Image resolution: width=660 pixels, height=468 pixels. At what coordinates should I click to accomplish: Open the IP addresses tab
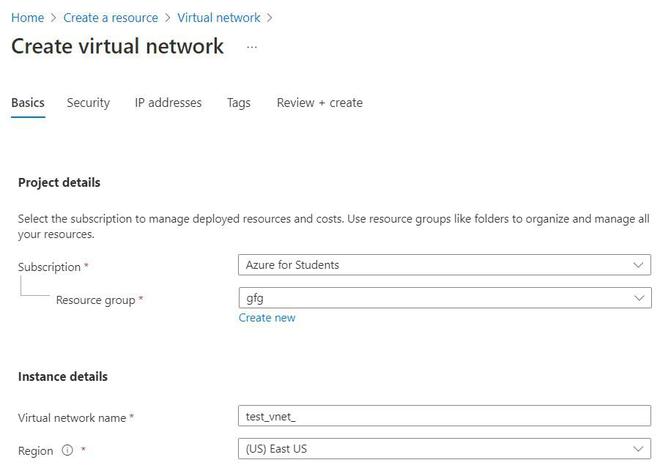[x=168, y=103]
